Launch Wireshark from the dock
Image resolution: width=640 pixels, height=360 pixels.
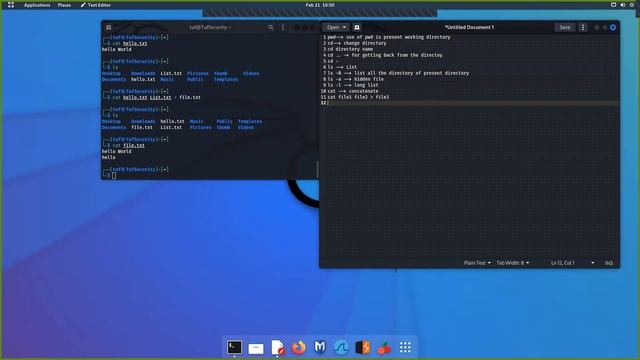(341, 348)
